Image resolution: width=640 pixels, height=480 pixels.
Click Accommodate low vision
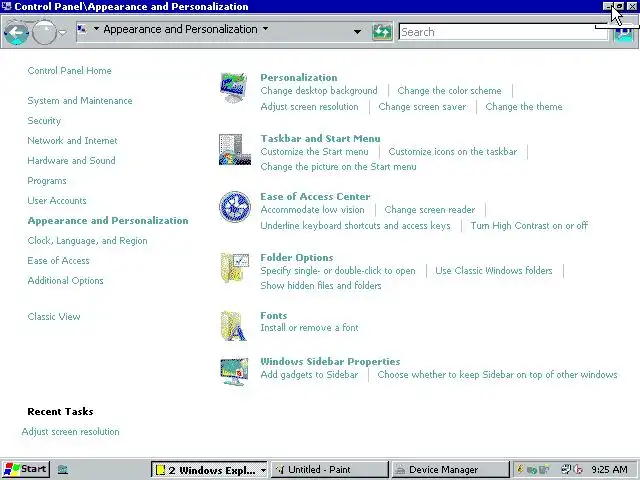coord(312,209)
